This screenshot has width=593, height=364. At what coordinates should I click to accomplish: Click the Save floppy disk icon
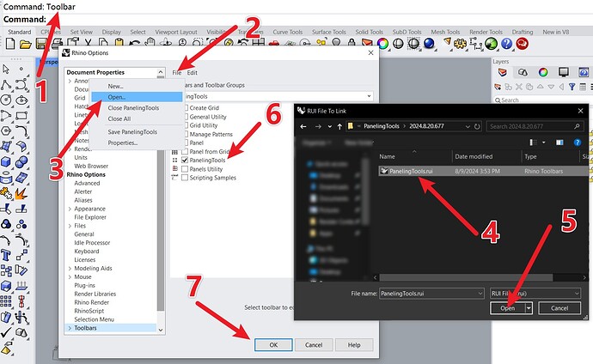pyautogui.click(x=41, y=44)
